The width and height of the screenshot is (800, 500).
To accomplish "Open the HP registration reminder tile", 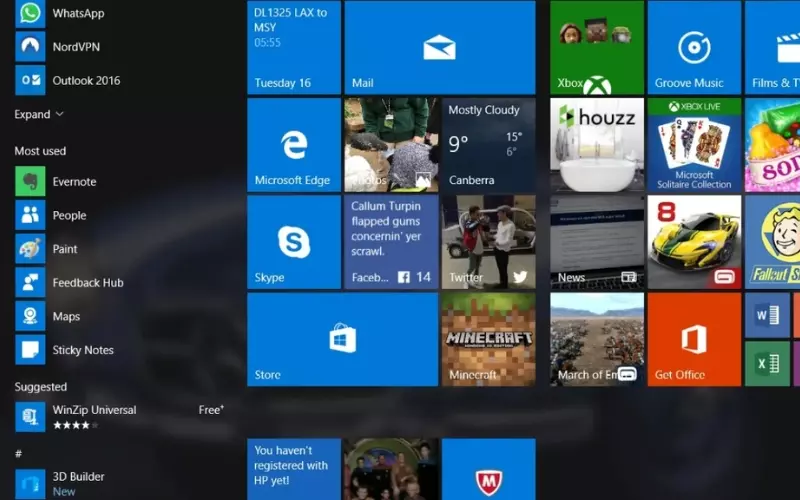I will 294,469.
